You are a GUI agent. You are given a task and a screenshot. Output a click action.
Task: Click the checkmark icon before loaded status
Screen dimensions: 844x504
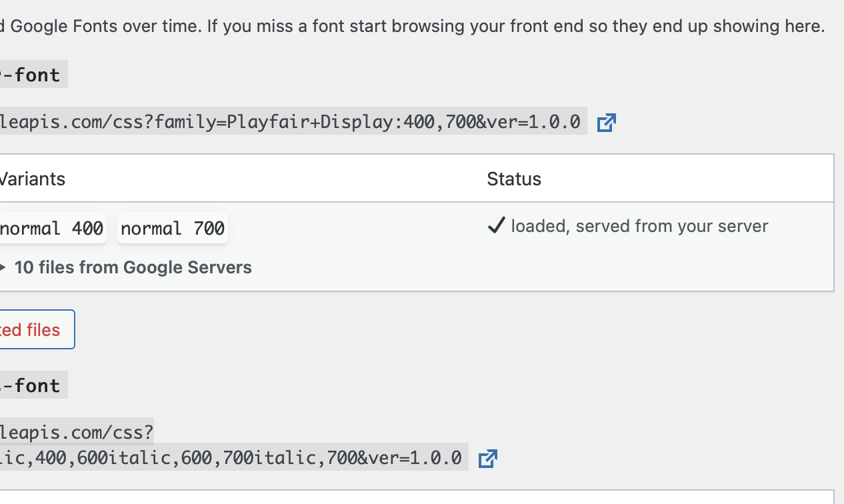[496, 226]
